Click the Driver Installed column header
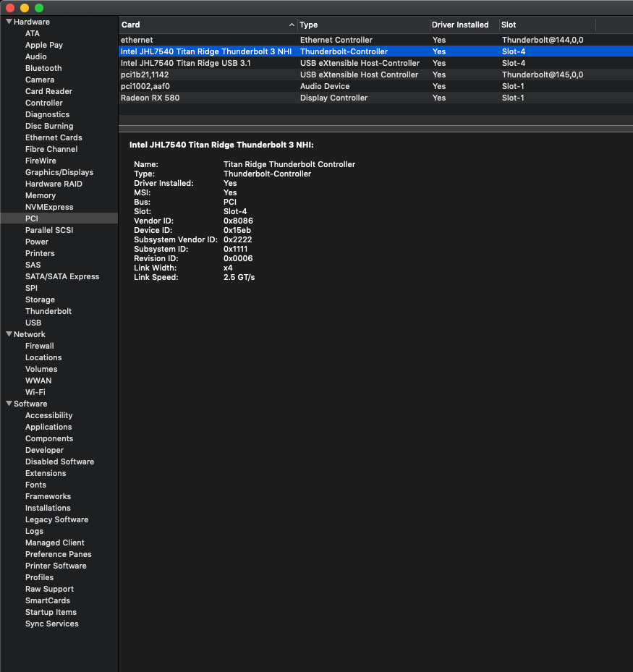 pos(460,25)
